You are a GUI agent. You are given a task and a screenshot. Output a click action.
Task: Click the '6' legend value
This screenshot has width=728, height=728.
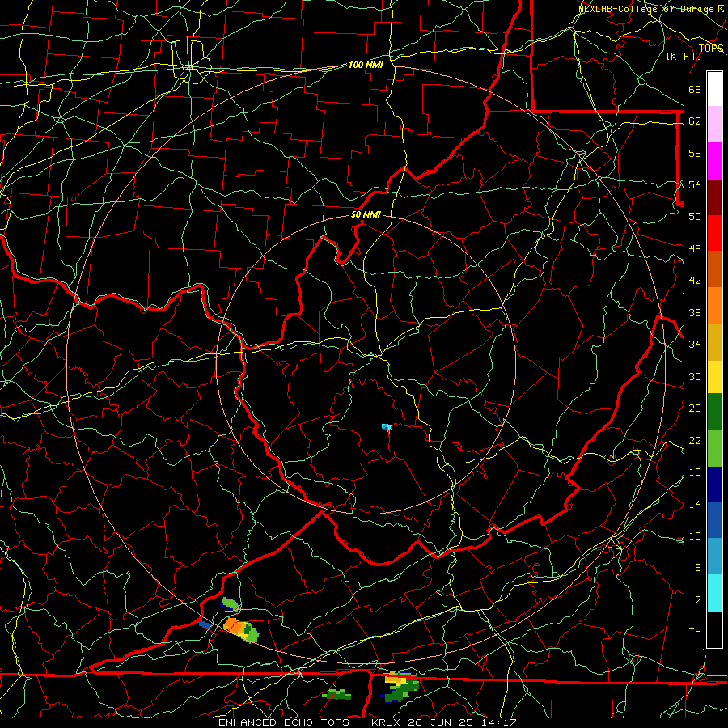697,567
